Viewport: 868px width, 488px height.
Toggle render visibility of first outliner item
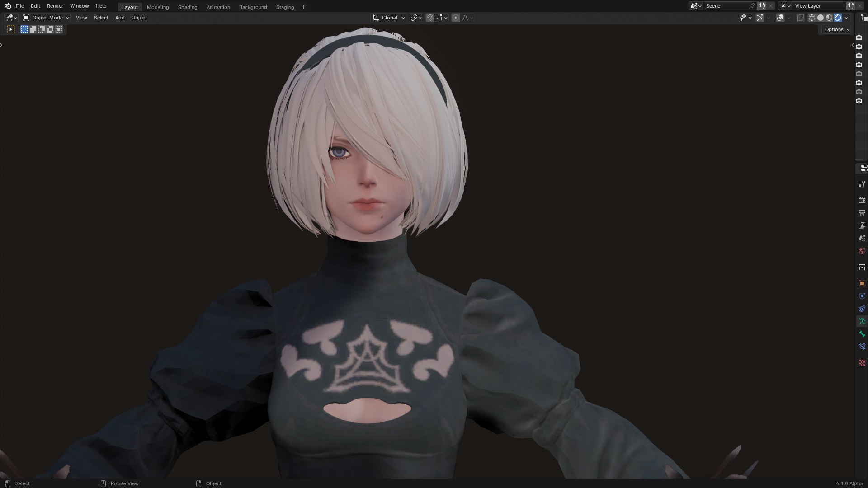tap(859, 38)
